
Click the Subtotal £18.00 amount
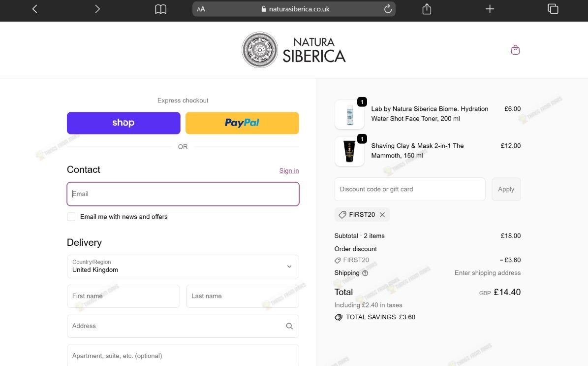[x=511, y=236]
